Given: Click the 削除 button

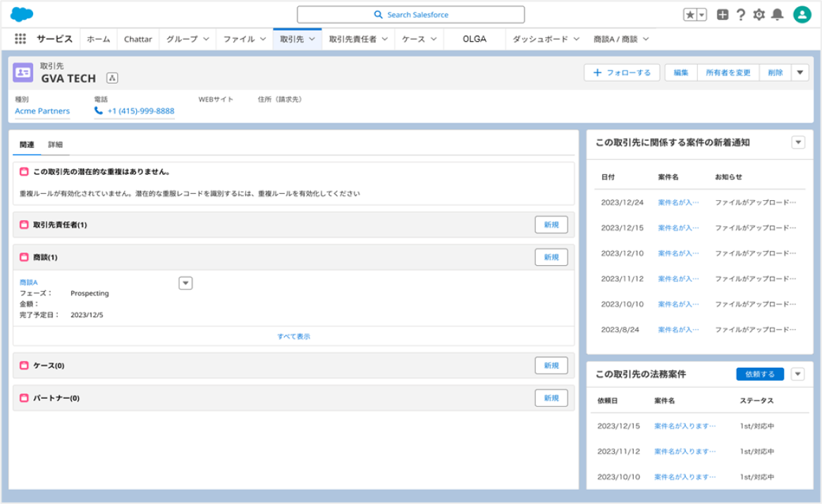Looking at the screenshot, I should pyautogui.click(x=775, y=73).
